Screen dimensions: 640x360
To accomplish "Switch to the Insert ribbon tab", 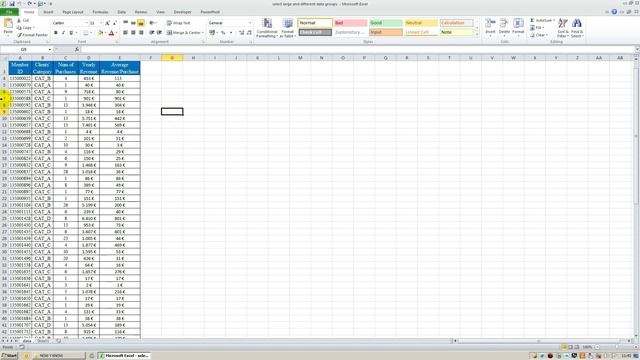I will (48, 12).
